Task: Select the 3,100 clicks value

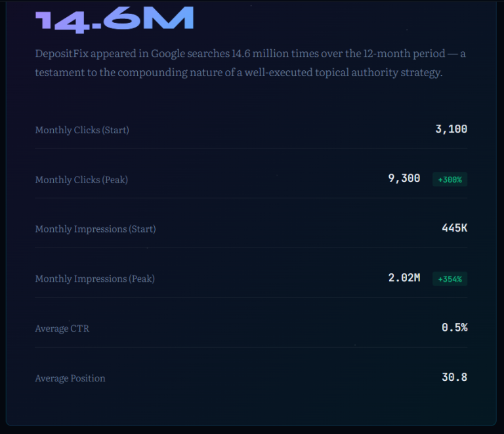Action: coord(451,129)
